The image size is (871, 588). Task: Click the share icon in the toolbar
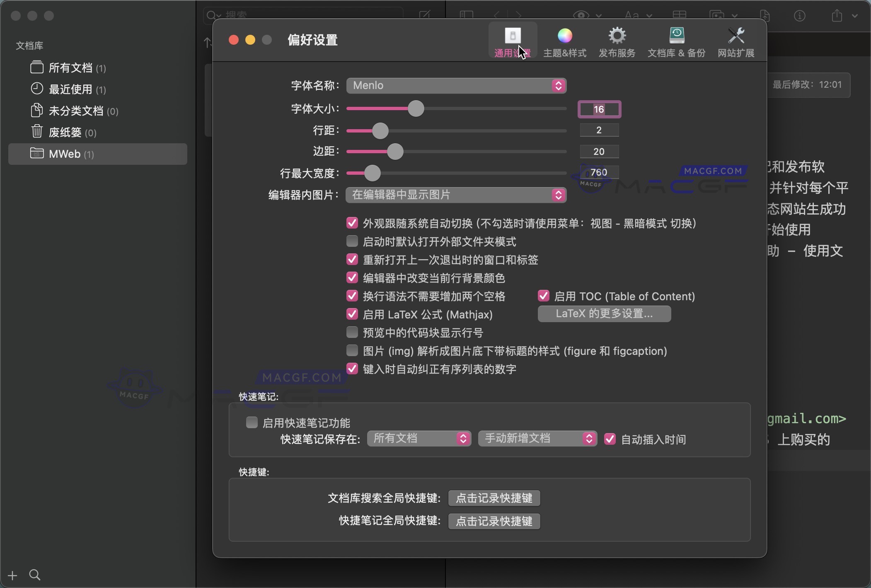(x=837, y=16)
